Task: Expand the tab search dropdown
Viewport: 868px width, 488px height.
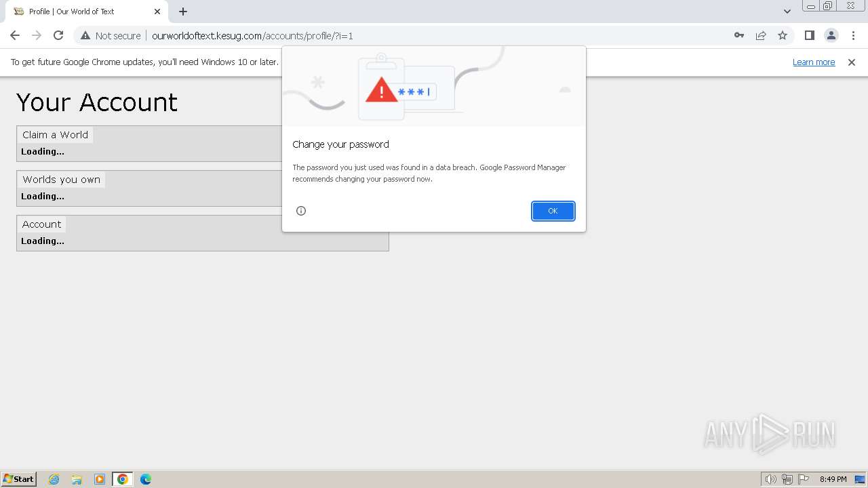Action: [787, 12]
